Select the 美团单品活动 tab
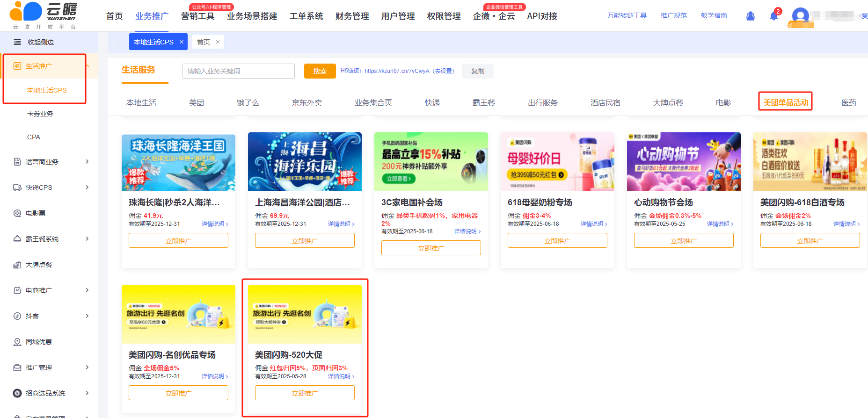The width and height of the screenshot is (868, 418). coord(786,103)
